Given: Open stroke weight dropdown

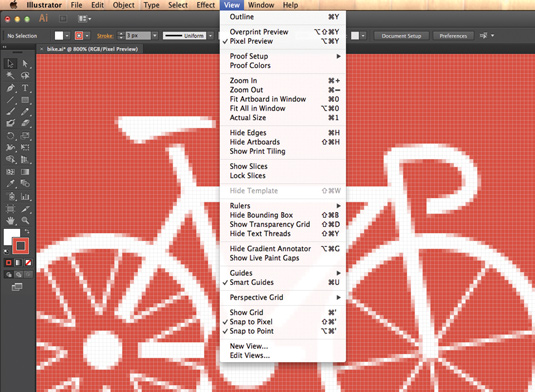Looking at the screenshot, I should pyautogui.click(x=155, y=35).
